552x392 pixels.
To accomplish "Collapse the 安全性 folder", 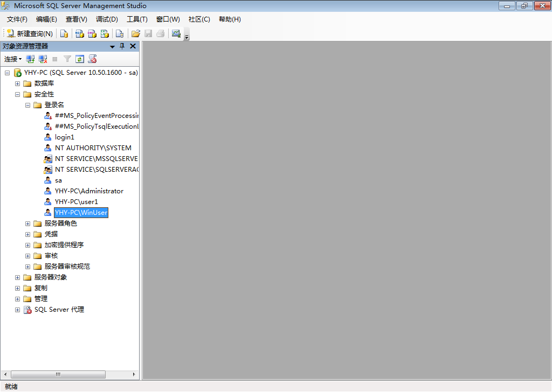I will (x=17, y=94).
